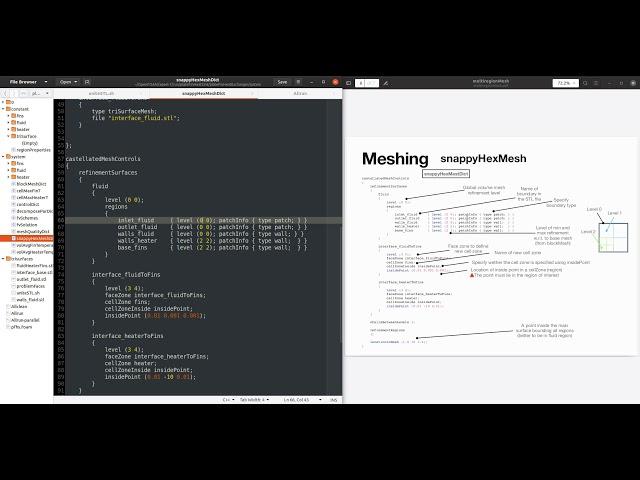The width and height of the screenshot is (640, 480).
Task: Open meshQualityDict in file browser
Action: click(x=33, y=231)
